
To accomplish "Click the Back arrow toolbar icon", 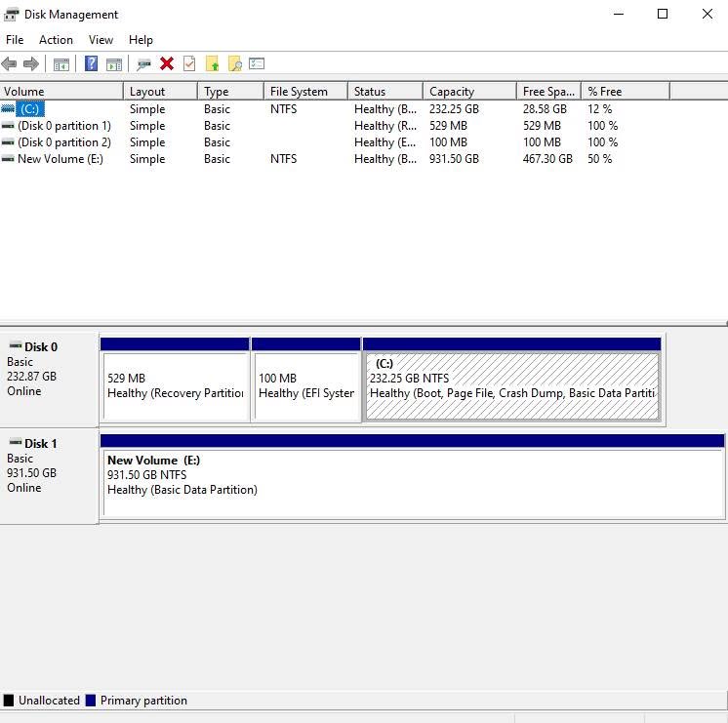I will pos(10,63).
